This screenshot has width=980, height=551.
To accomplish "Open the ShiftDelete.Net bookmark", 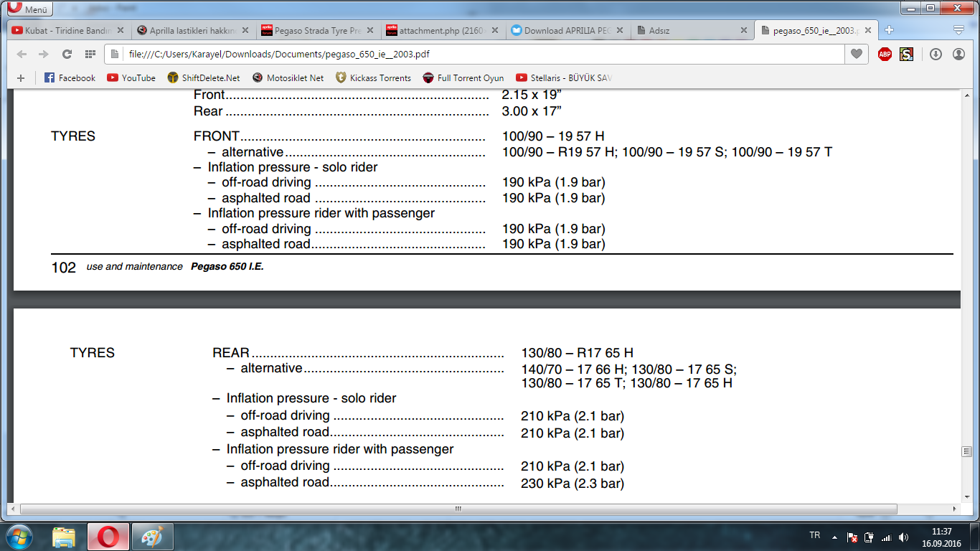I will click(204, 77).
